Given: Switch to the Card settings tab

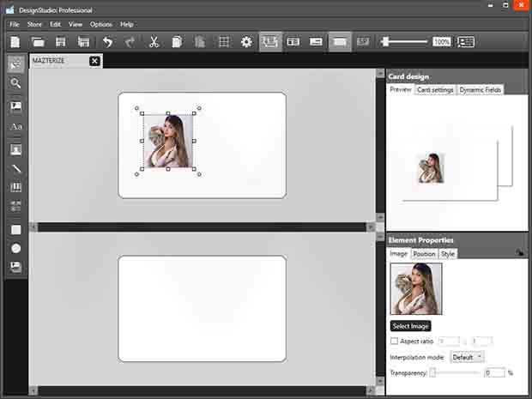Looking at the screenshot, I should [x=435, y=90].
